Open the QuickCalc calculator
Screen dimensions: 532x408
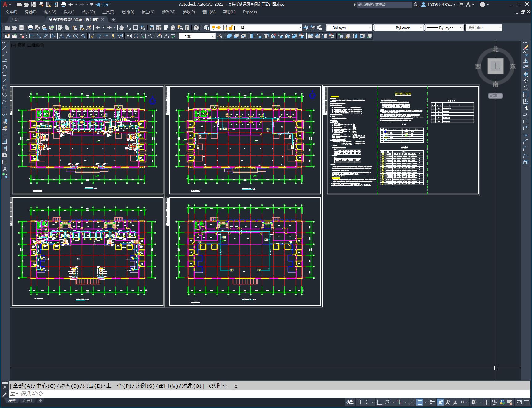tap(187, 28)
